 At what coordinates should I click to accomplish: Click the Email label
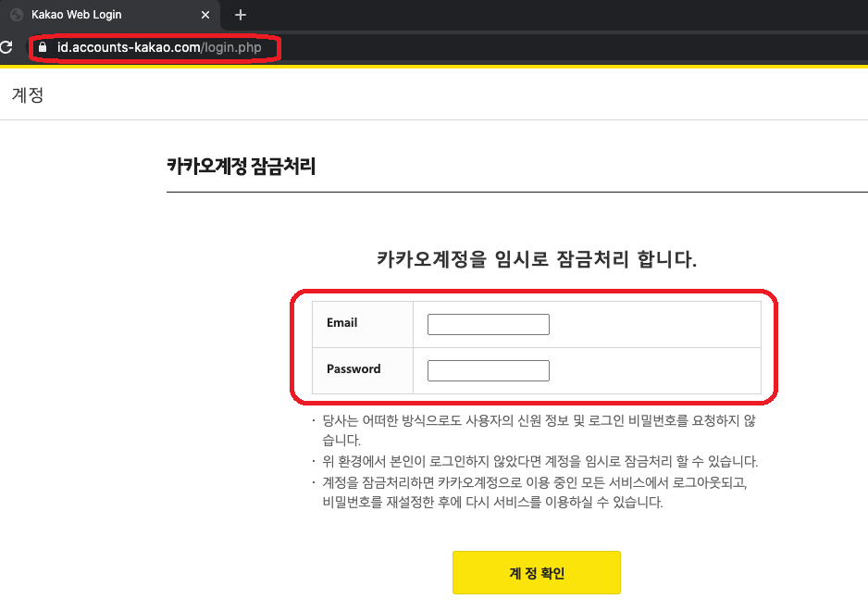[x=342, y=322]
